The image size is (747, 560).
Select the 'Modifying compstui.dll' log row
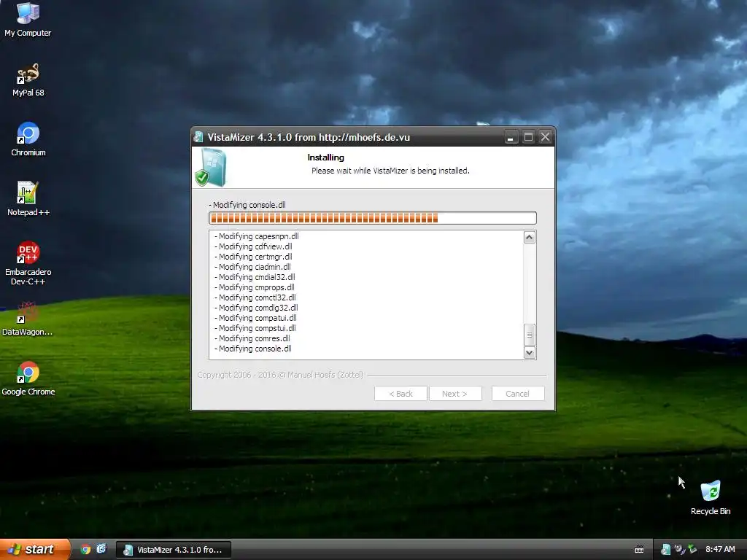(255, 328)
